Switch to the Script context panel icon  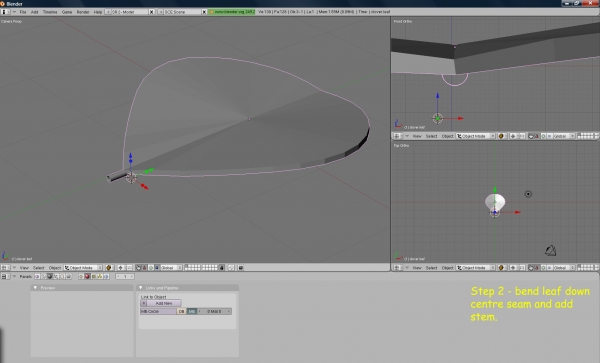pyautogui.click(x=43, y=276)
